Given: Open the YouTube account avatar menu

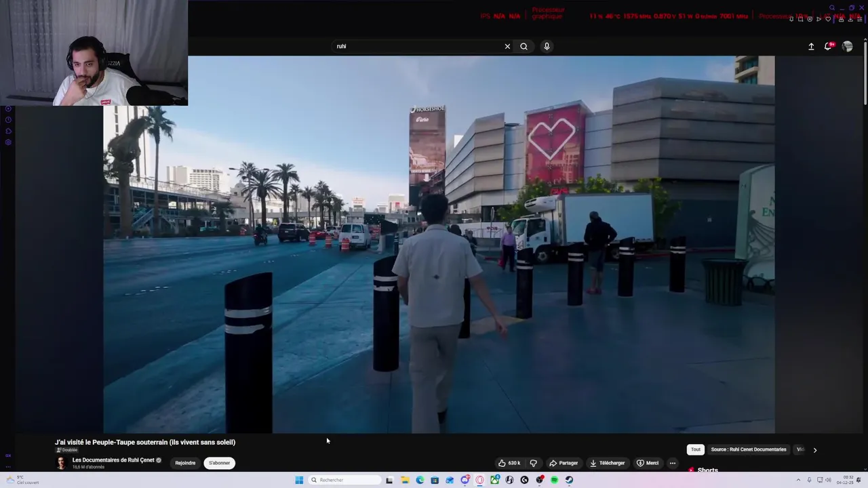Looking at the screenshot, I should [x=848, y=46].
